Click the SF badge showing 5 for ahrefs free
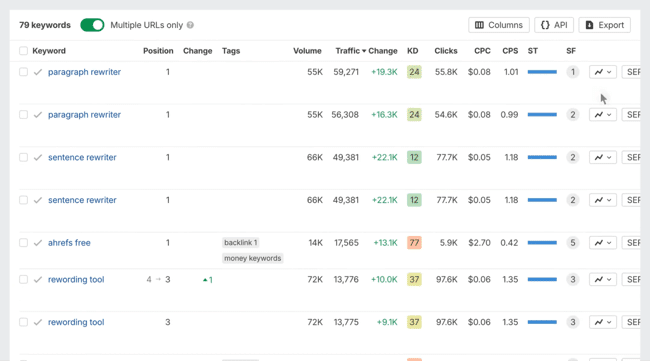Screen dimensions: 650x361 click(x=572, y=243)
